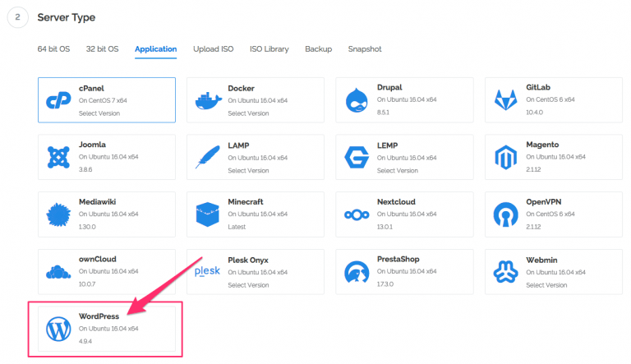Image resolution: width=631 pixels, height=364 pixels.
Task: Switch to the Backup tab
Action: point(318,49)
